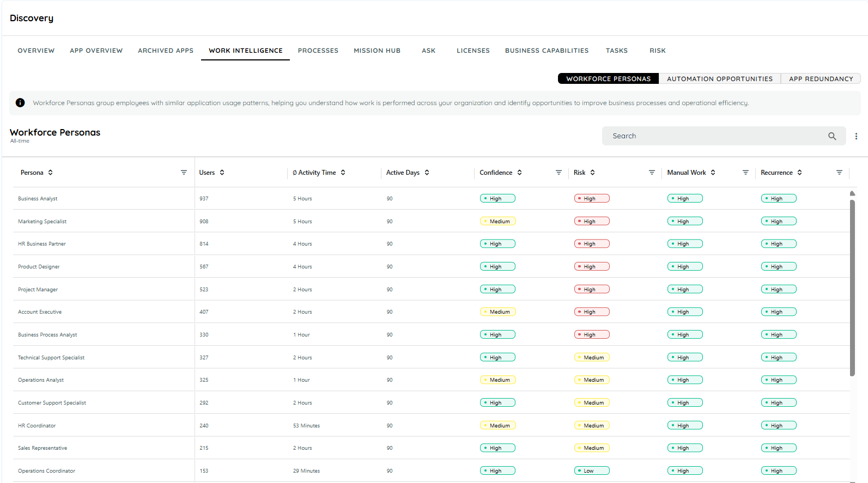Viewport: 868px width, 483px height.
Task: Open the Sales Representative persona
Action: pos(43,448)
